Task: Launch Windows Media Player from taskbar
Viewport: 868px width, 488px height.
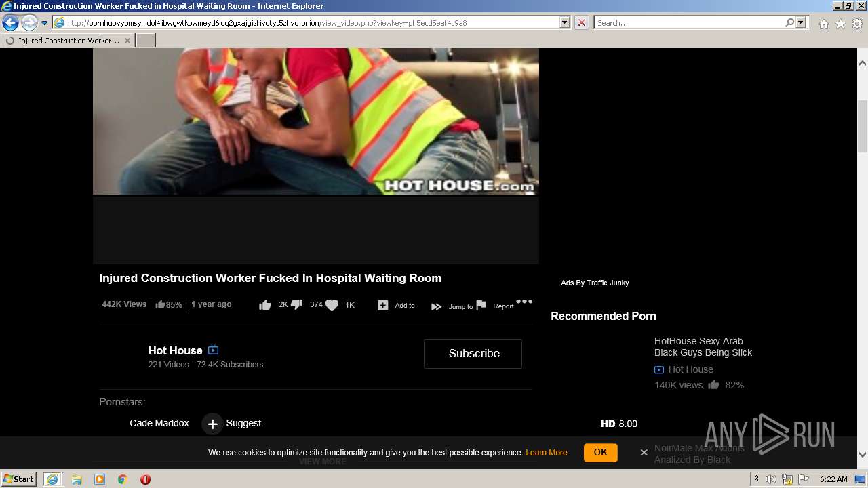Action: pyautogui.click(x=100, y=479)
